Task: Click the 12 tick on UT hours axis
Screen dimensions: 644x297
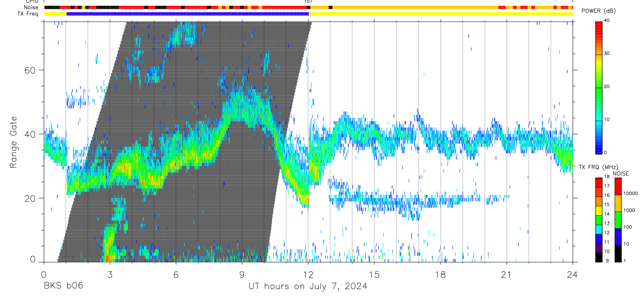Action: 308,274
